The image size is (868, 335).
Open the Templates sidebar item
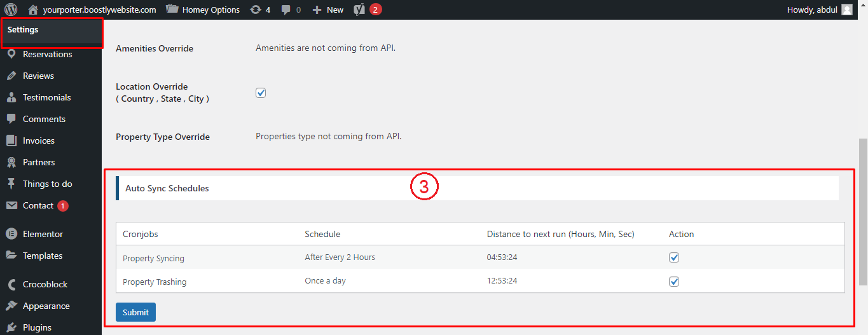click(43, 256)
